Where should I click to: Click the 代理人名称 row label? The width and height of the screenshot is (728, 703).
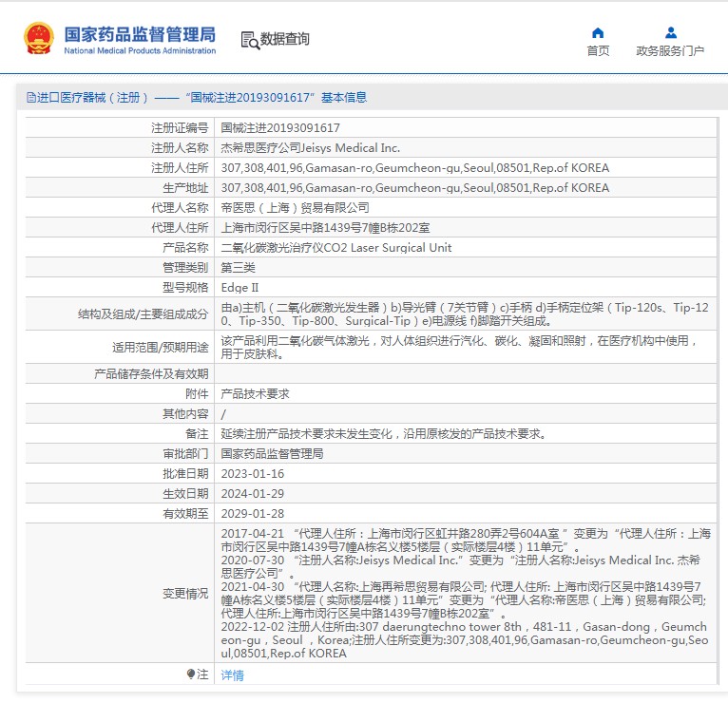tap(180, 207)
